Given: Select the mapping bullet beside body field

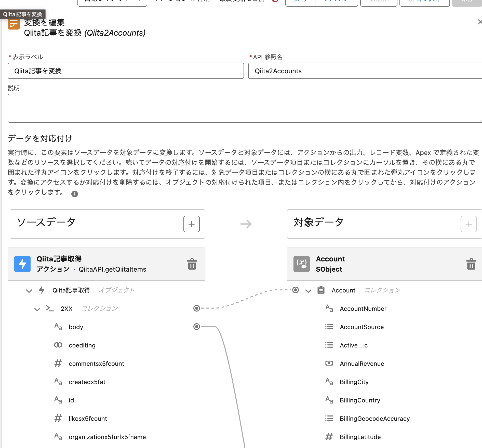Looking at the screenshot, I should coord(196,327).
